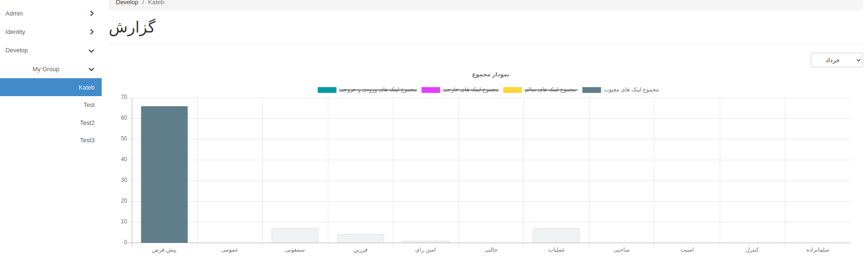Click the tall پیش فرض bar

(x=164, y=174)
